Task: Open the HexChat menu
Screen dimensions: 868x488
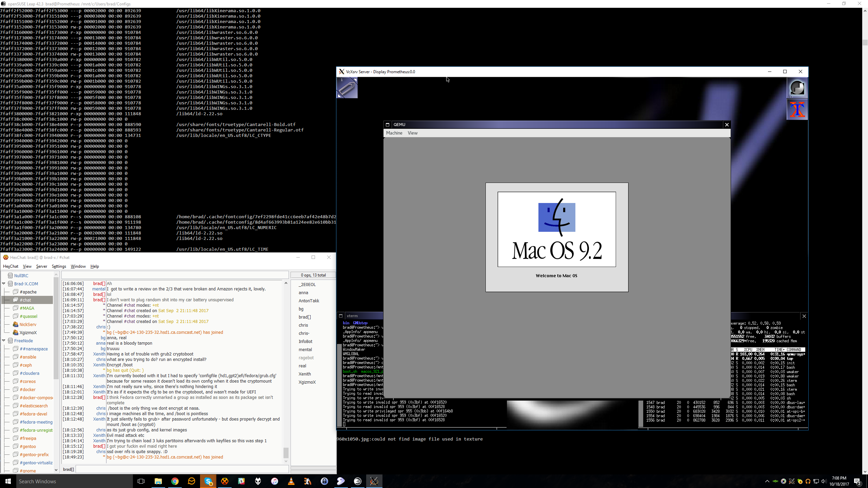Action: click(11, 266)
